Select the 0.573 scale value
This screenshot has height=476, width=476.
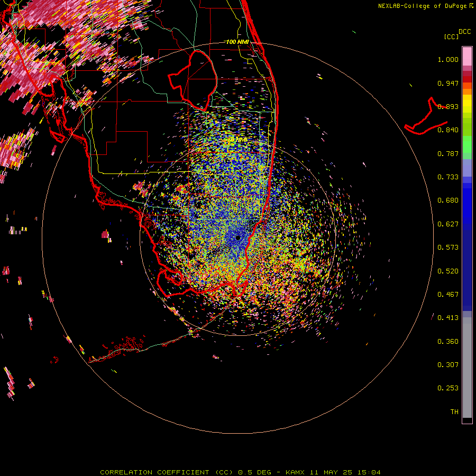coord(448,248)
